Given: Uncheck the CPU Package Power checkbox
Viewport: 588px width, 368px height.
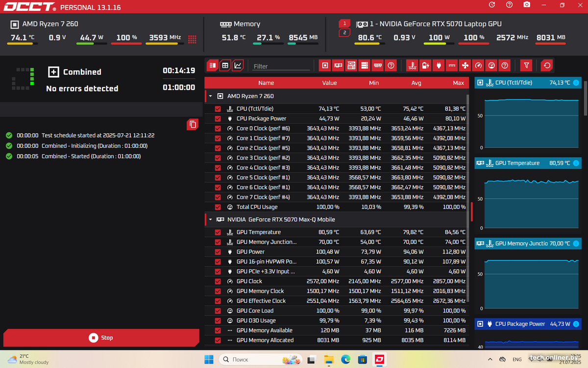Looking at the screenshot, I should coord(218,119).
